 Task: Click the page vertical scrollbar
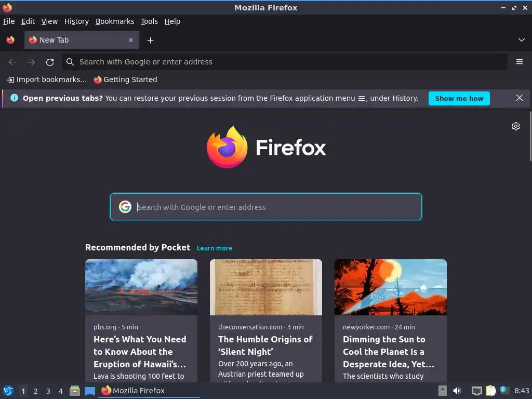click(x=530, y=137)
